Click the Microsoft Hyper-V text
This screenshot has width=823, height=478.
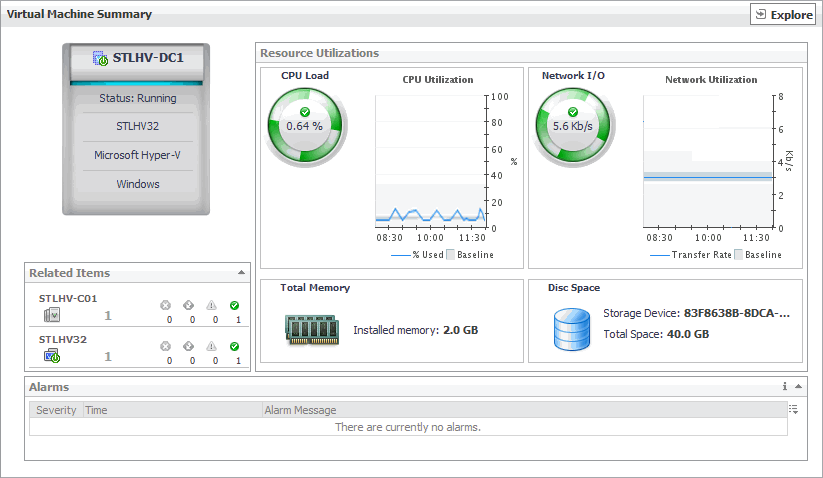(138, 155)
